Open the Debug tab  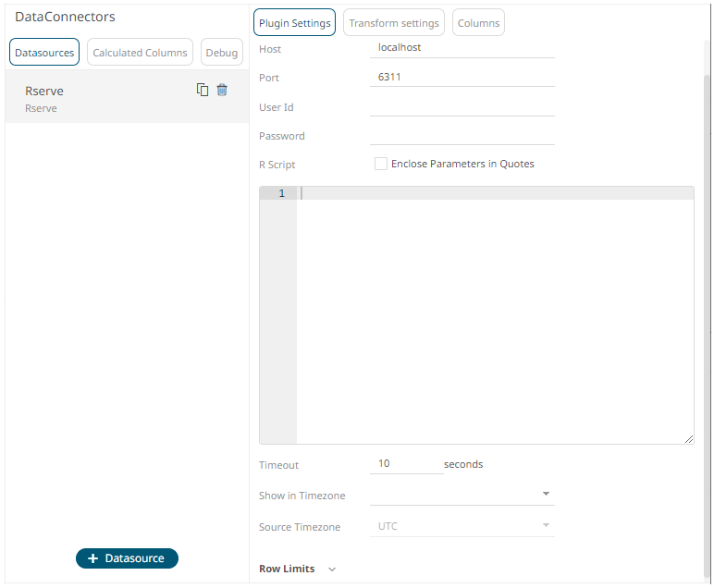222,53
